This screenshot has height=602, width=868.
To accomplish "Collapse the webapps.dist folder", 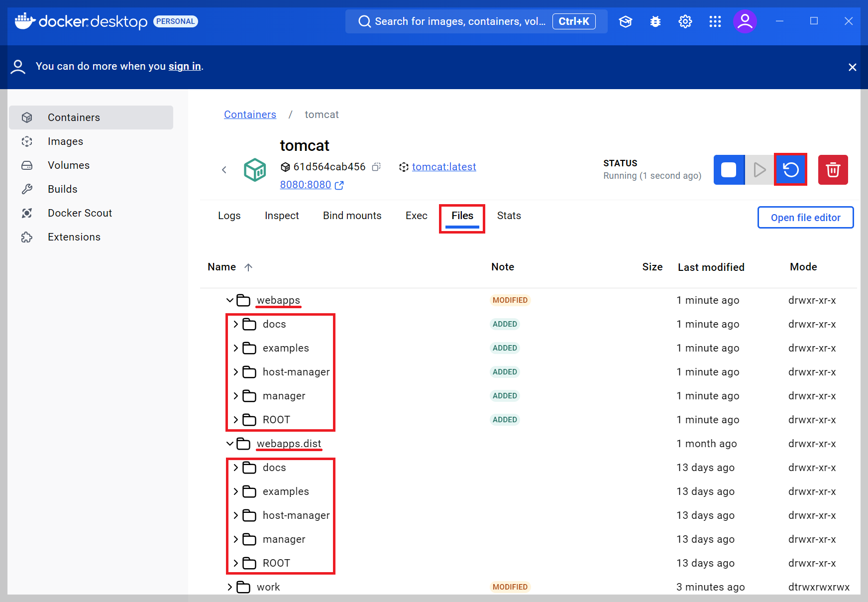I will [x=230, y=444].
